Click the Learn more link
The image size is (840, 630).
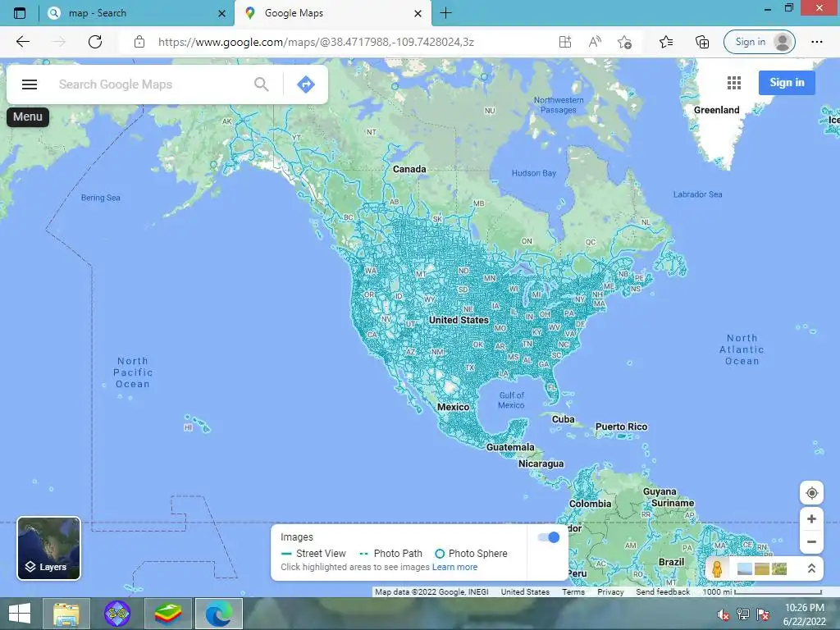[454, 567]
